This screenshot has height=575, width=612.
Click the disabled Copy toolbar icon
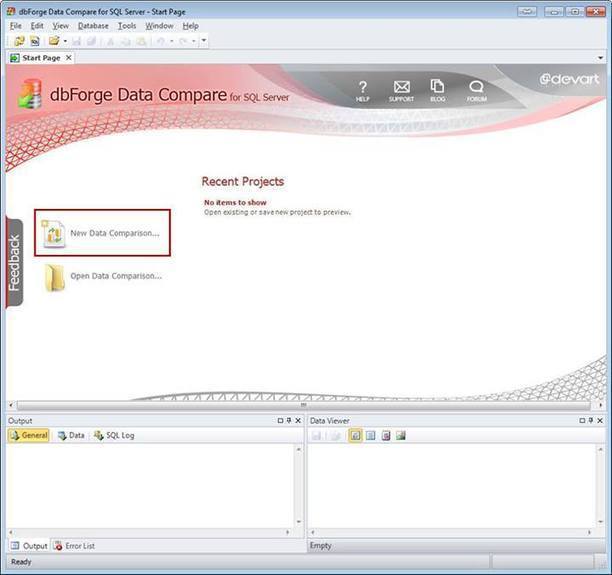(x=126, y=41)
